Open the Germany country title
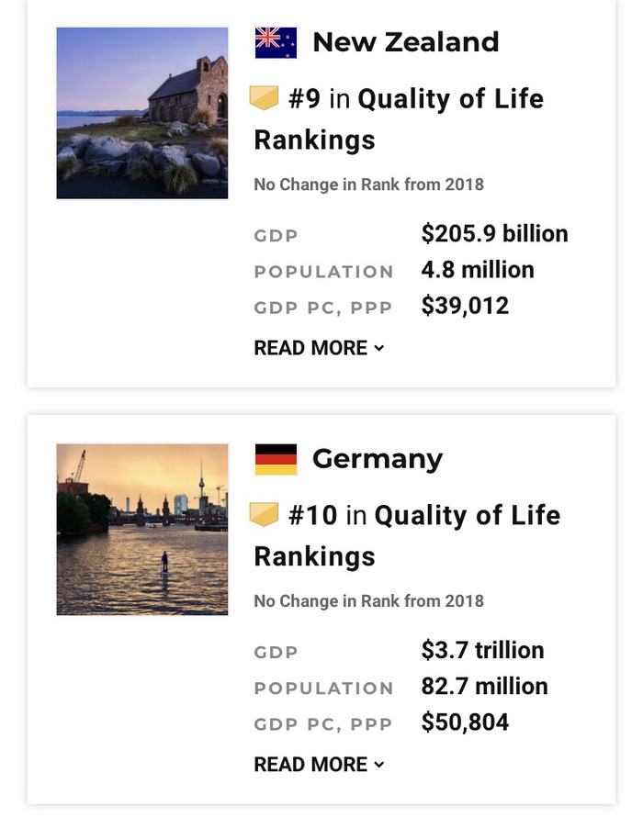This screenshot has width=643, height=840. click(378, 460)
